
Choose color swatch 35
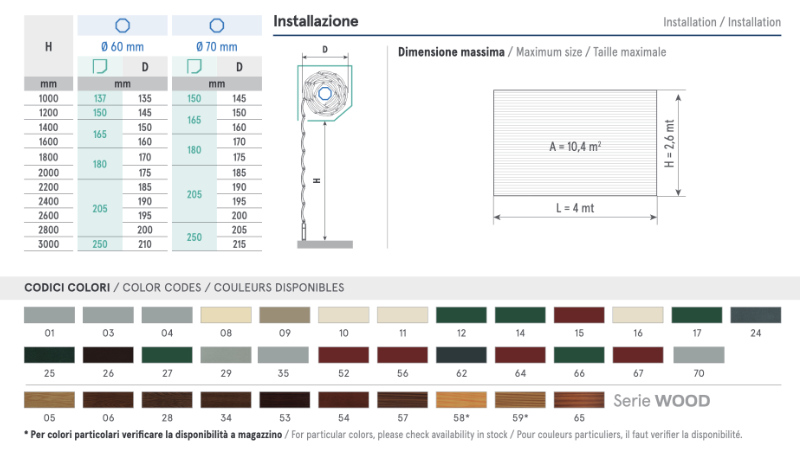[284, 355]
